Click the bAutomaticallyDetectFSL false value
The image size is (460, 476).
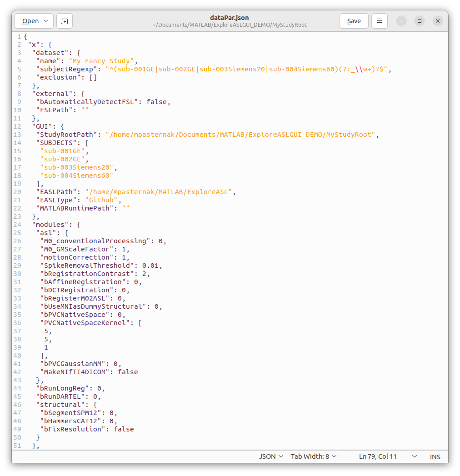[x=156, y=102]
